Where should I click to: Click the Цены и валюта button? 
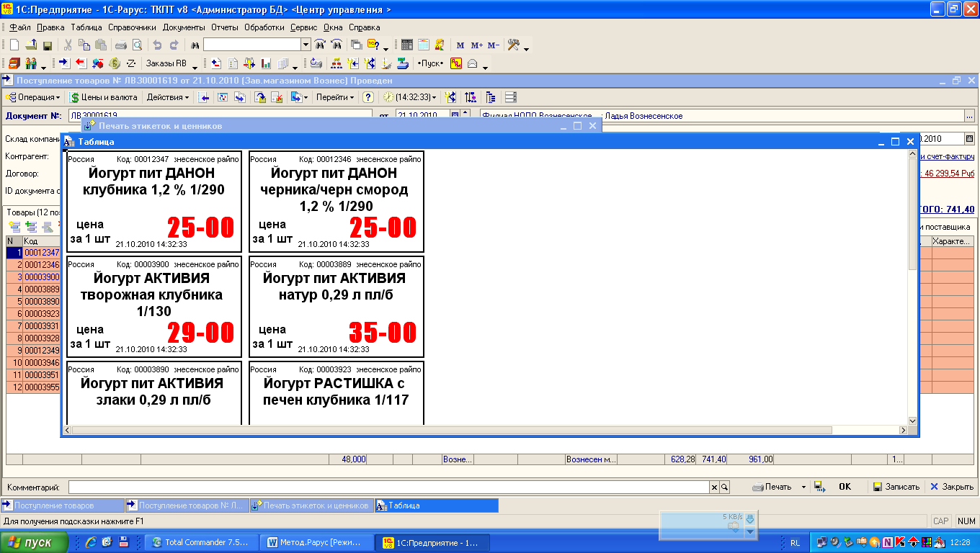pyautogui.click(x=103, y=97)
